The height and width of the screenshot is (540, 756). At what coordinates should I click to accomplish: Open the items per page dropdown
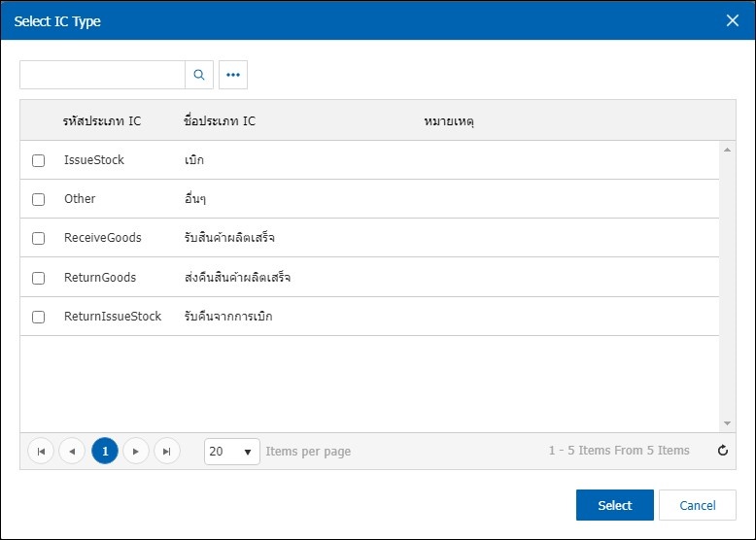[x=232, y=452]
